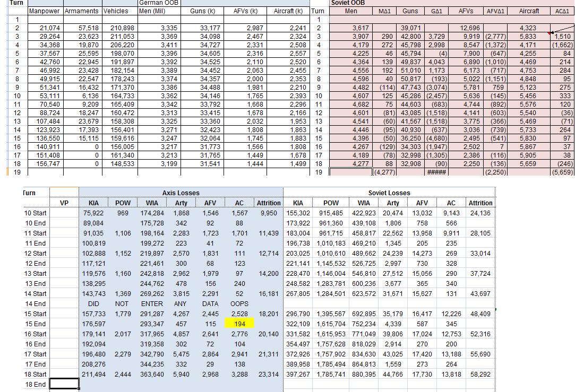This screenshot has width=575, height=392.
Task: Select the Aircraft (k) header cell
Action: pos(288,11)
